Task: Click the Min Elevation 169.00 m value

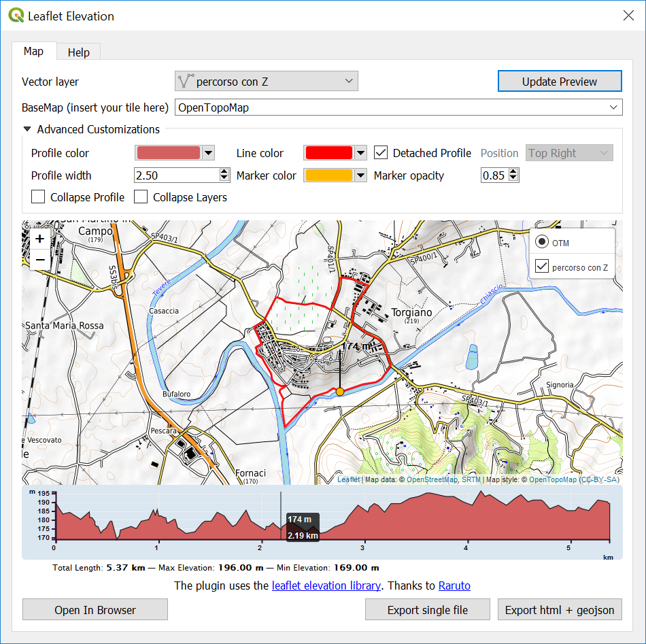Action: coord(356,568)
